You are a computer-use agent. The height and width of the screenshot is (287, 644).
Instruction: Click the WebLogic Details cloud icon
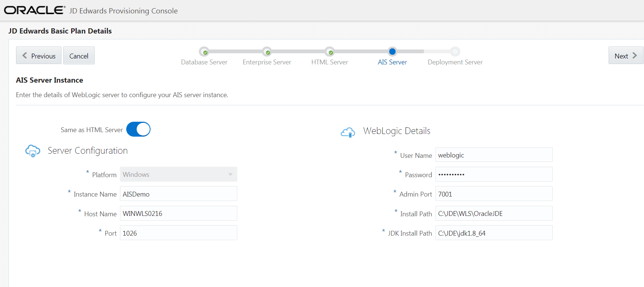pos(348,132)
